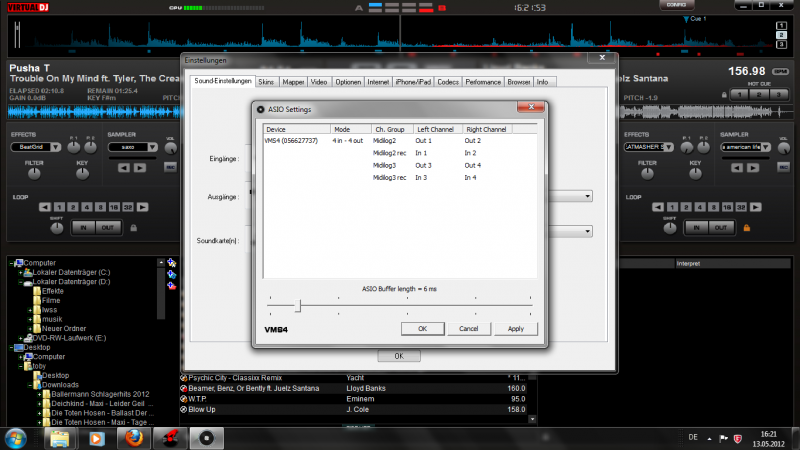The height and width of the screenshot is (450, 800).
Task: Select the musik folder in browser
Action: tap(52, 319)
